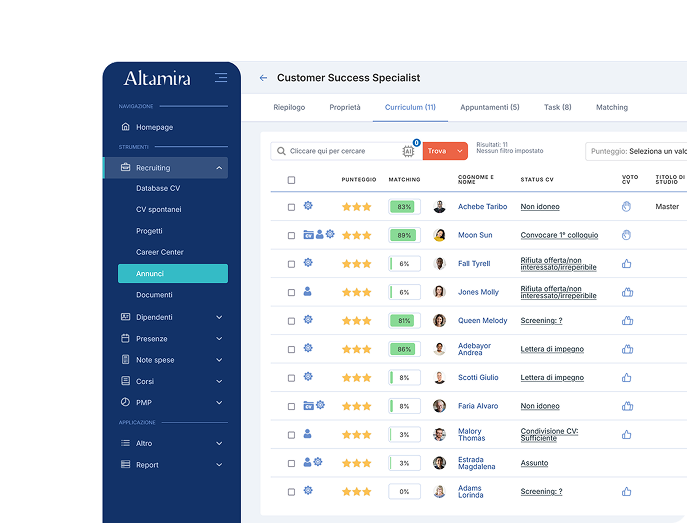Select Adebayor Andrea's checkbox
Screen dimensions: 687x523
coord(291,350)
